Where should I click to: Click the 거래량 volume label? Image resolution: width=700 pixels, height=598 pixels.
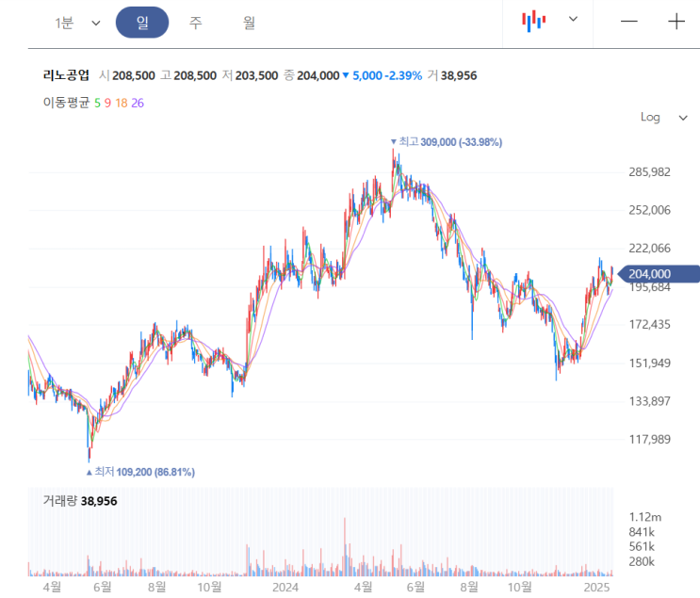coord(60,501)
